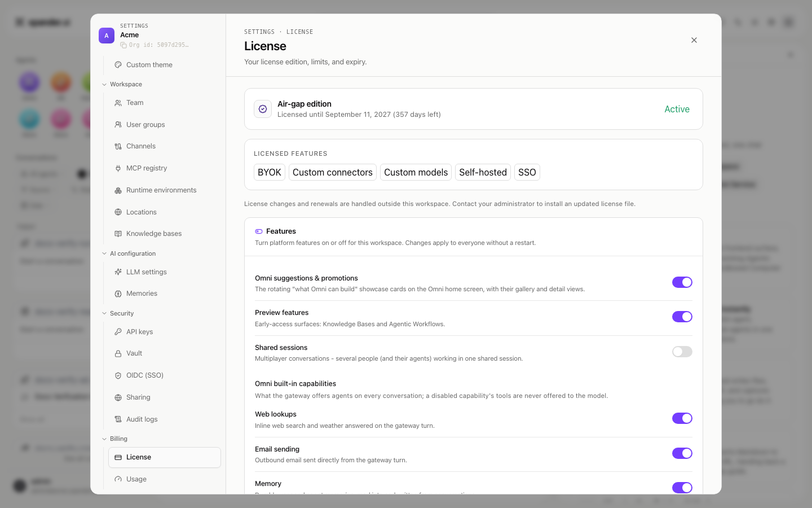This screenshot has height=508, width=812.
Task: Click the Vault lock icon
Action: [x=118, y=353]
